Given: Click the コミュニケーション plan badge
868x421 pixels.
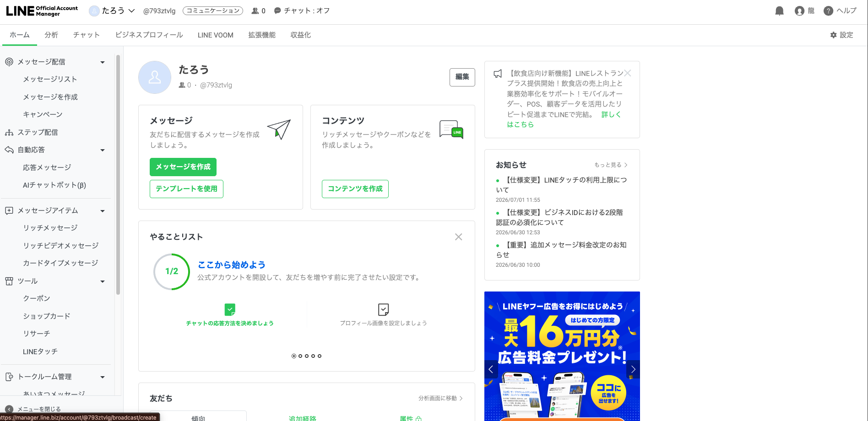Looking at the screenshot, I should pos(213,11).
